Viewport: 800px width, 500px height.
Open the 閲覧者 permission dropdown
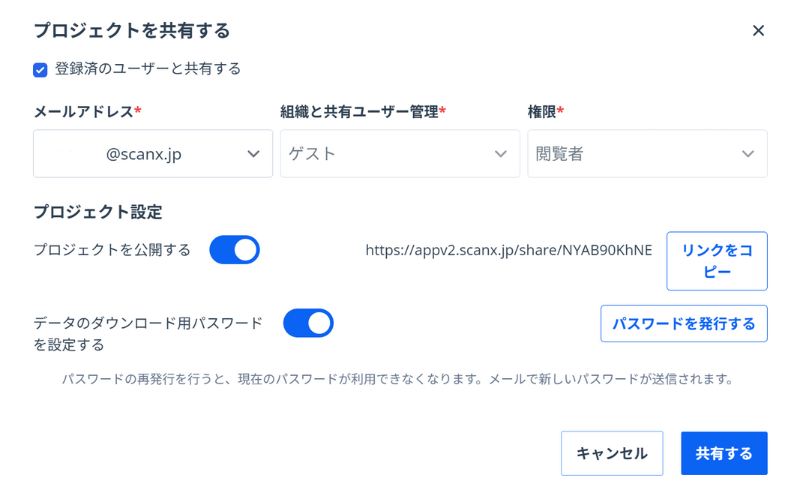tap(646, 154)
